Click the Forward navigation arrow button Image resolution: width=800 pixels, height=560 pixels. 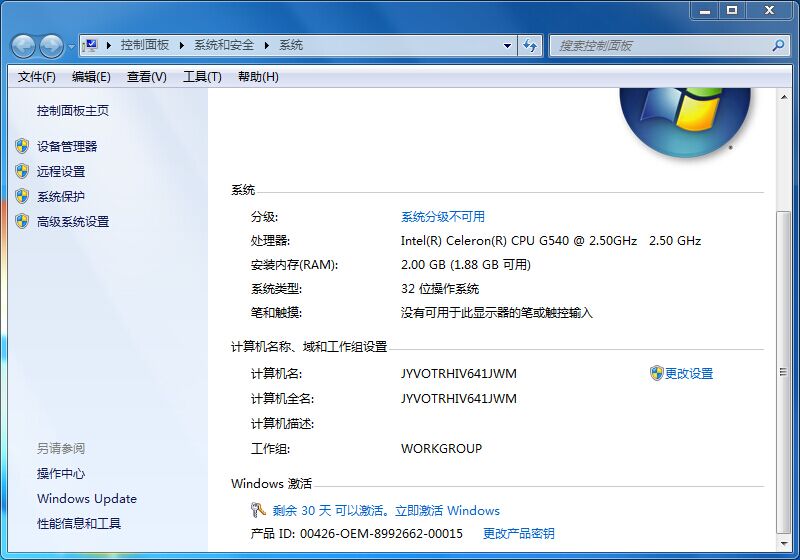[51, 46]
